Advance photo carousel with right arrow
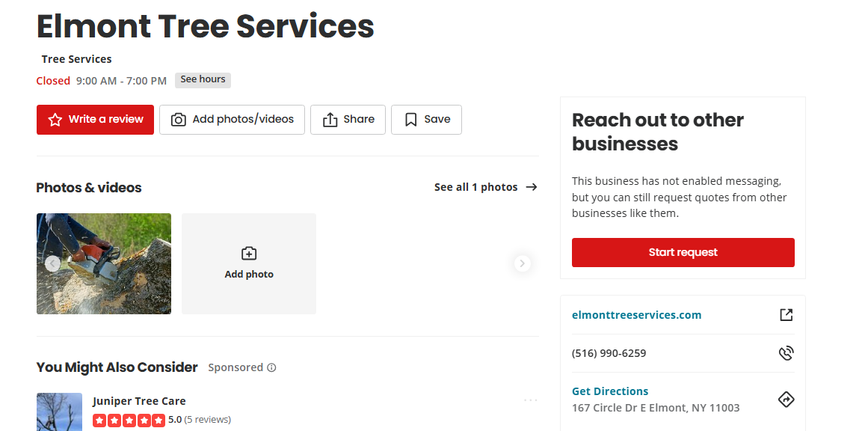 click(522, 263)
